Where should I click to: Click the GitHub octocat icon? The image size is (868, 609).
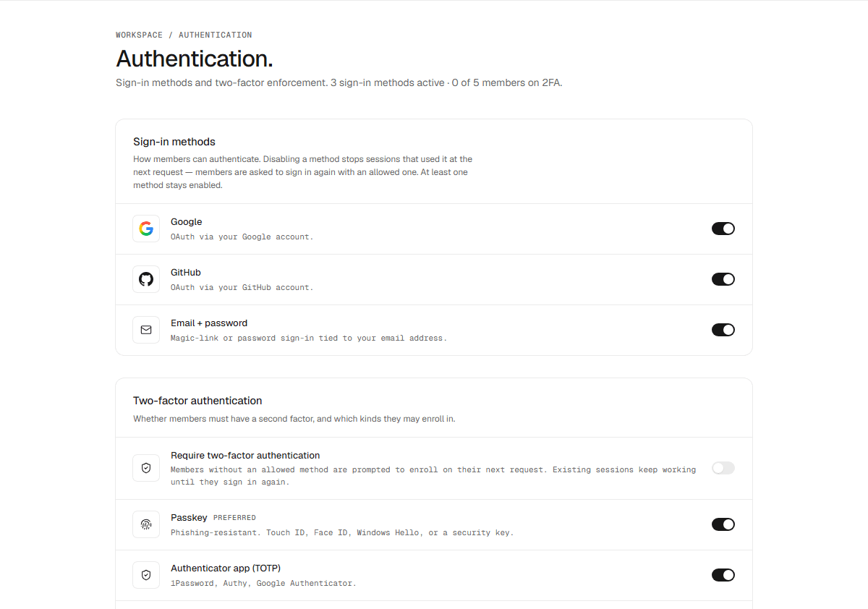146,279
